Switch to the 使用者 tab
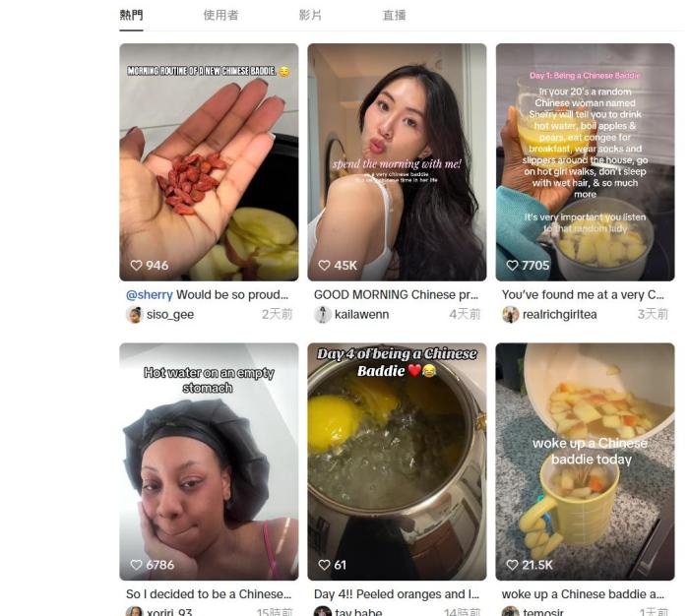The image size is (689, 616). pos(220,16)
